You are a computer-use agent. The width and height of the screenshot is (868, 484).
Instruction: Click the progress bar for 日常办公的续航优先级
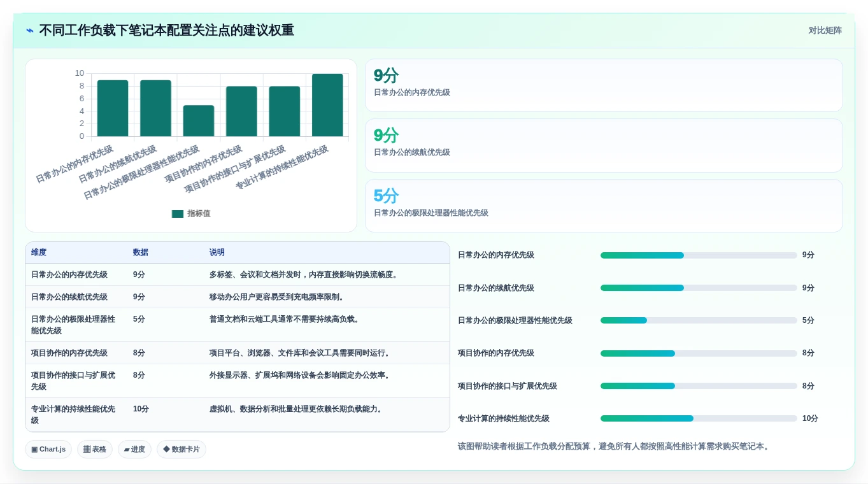[699, 288]
